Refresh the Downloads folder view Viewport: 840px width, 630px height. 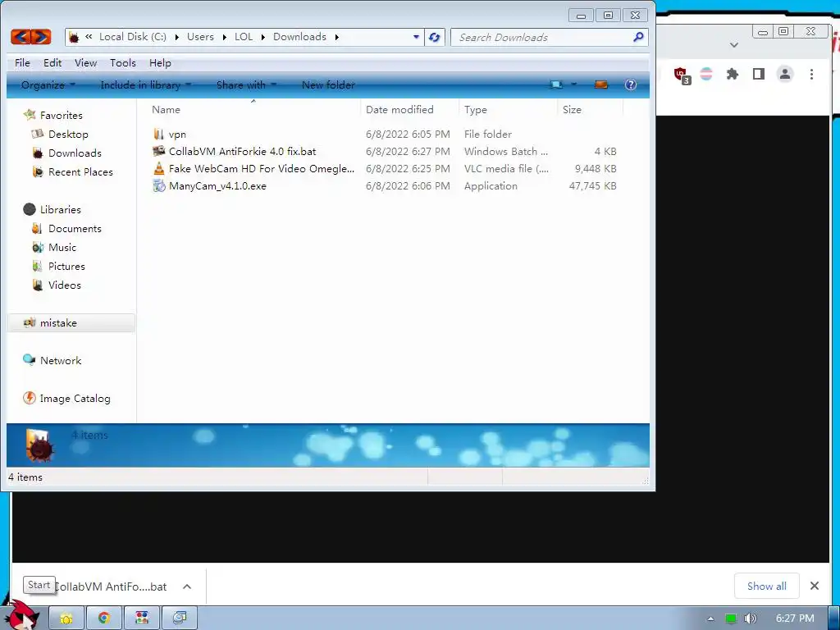tap(435, 38)
